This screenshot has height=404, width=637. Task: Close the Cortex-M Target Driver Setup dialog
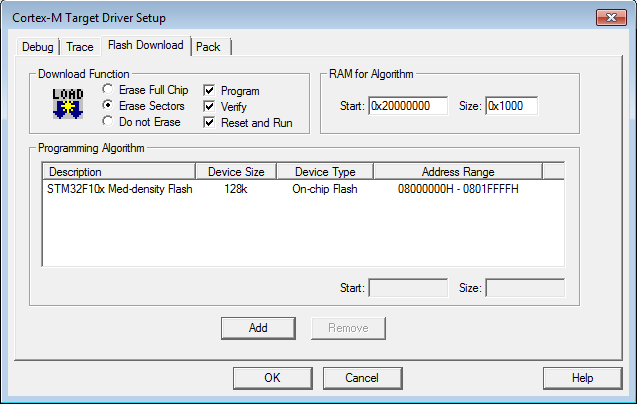pos(611,17)
